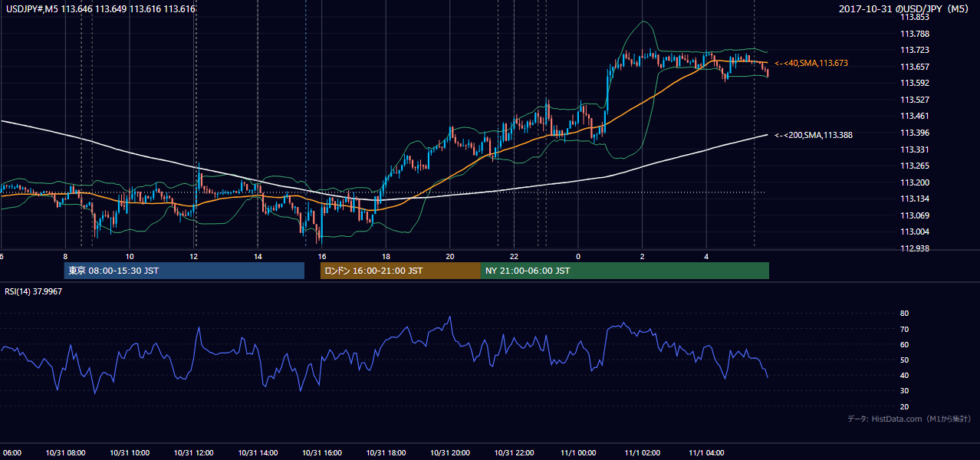This screenshot has width=980, height=460.
Task: Click RSI level 40 on the RSI scale
Action: [904, 375]
